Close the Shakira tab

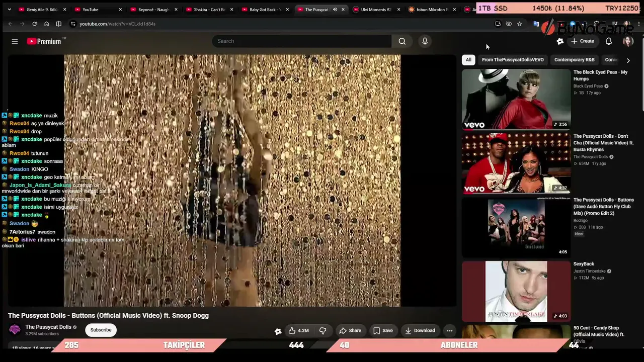(x=232, y=10)
